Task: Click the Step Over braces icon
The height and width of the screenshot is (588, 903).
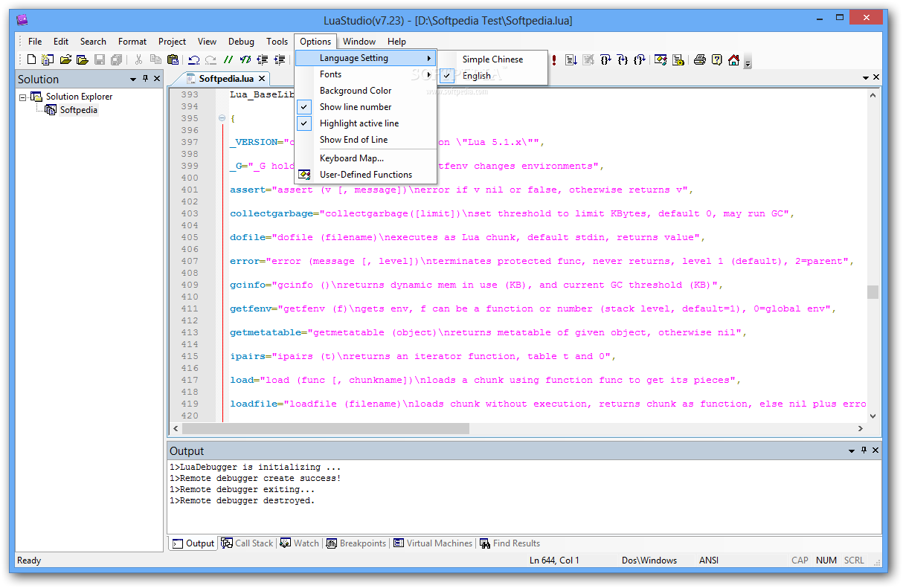Action: click(x=605, y=59)
